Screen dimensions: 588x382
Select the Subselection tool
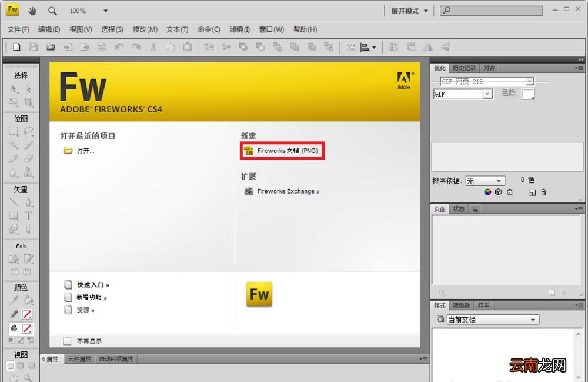(28, 89)
